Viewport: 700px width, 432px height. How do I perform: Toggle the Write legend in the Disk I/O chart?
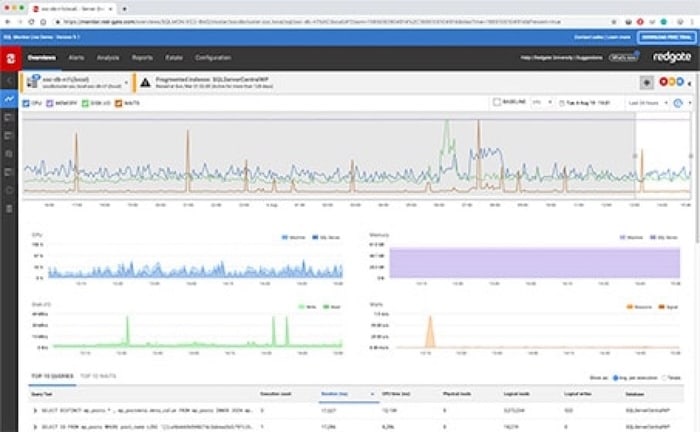[307, 307]
